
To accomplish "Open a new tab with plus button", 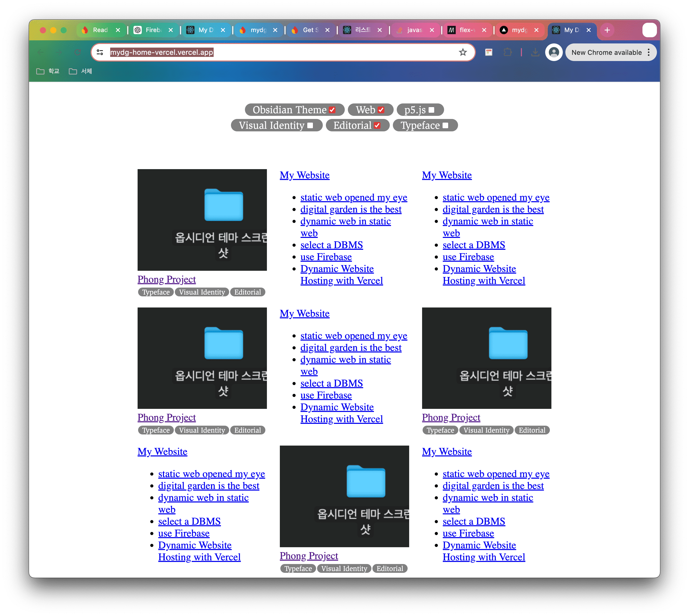I will (x=607, y=30).
